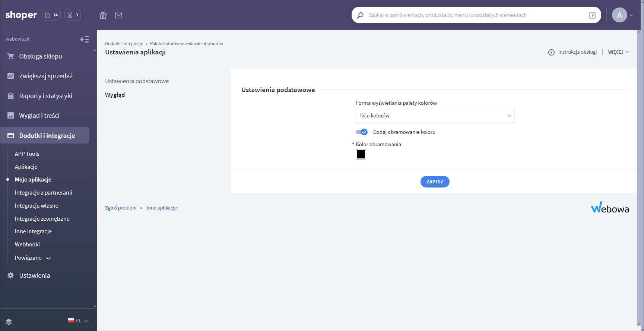Image resolution: width=644 pixels, height=331 pixels.
Task: Open the black Kolor obramowania swatch
Action: [361, 154]
